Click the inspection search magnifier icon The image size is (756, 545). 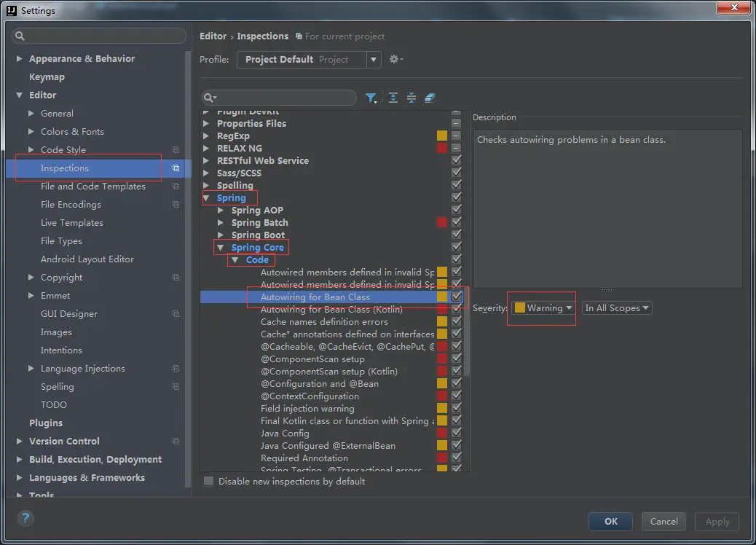(x=210, y=98)
